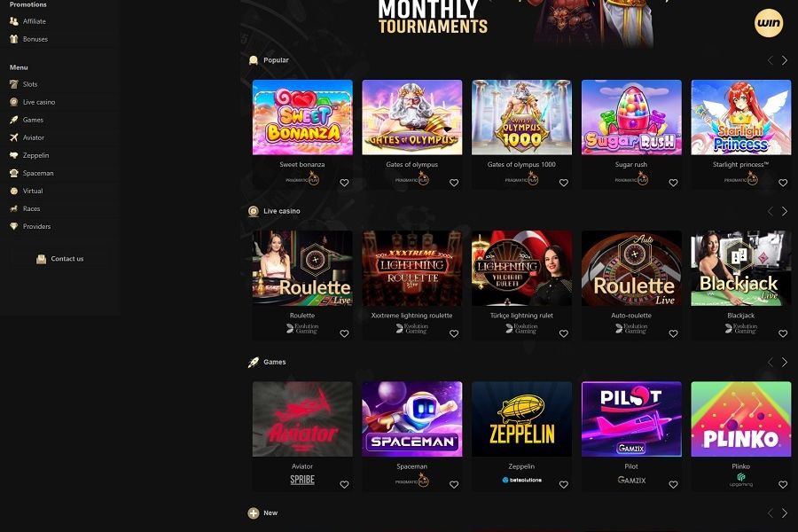Screen dimensions: 798x532
Task: Click the Contact us button
Action: pyautogui.click(x=60, y=259)
